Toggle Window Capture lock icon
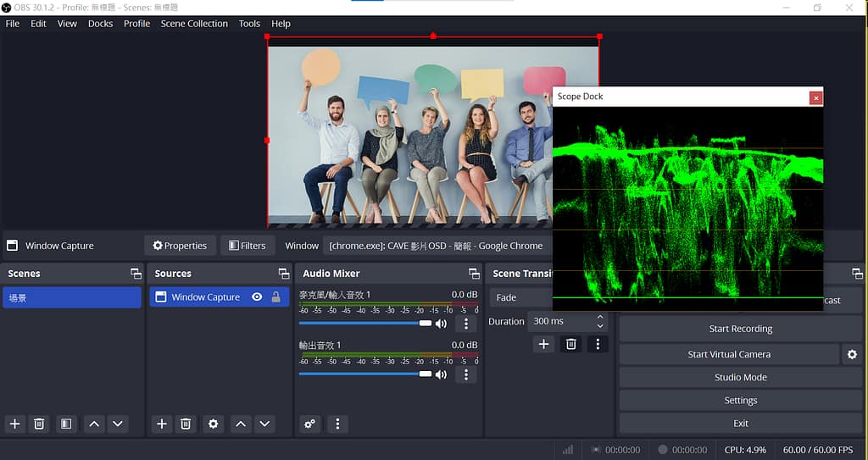The width and height of the screenshot is (868, 460). click(x=275, y=297)
